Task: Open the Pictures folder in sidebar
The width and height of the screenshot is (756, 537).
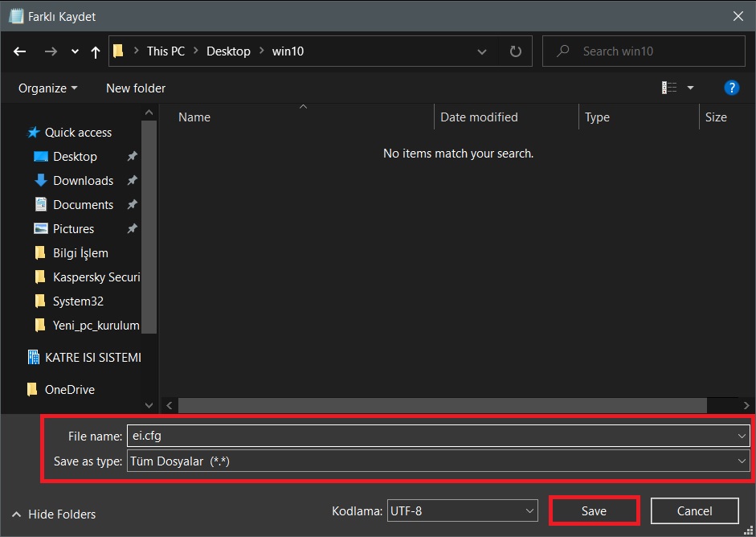Action: (73, 229)
